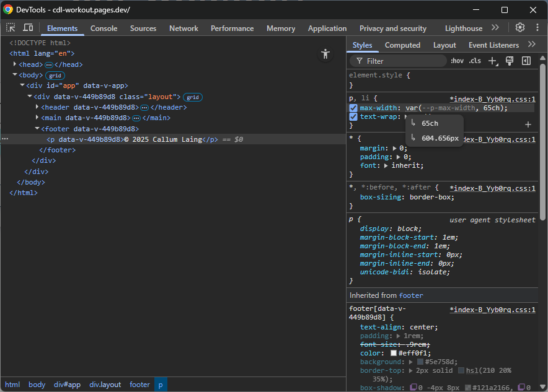
Task: Open the customize DevTools kebab menu
Action: click(x=537, y=28)
